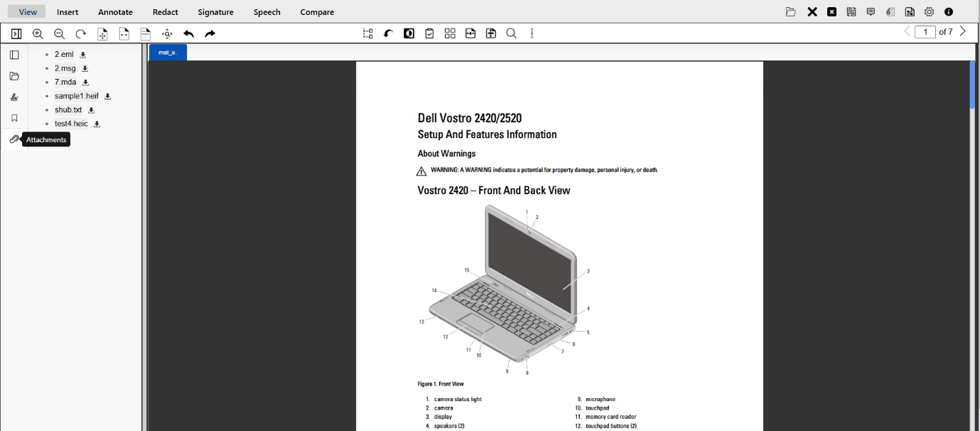Toggle the invert contrast icon
Image resolution: width=980 pixels, height=431 pixels.
[x=409, y=33]
